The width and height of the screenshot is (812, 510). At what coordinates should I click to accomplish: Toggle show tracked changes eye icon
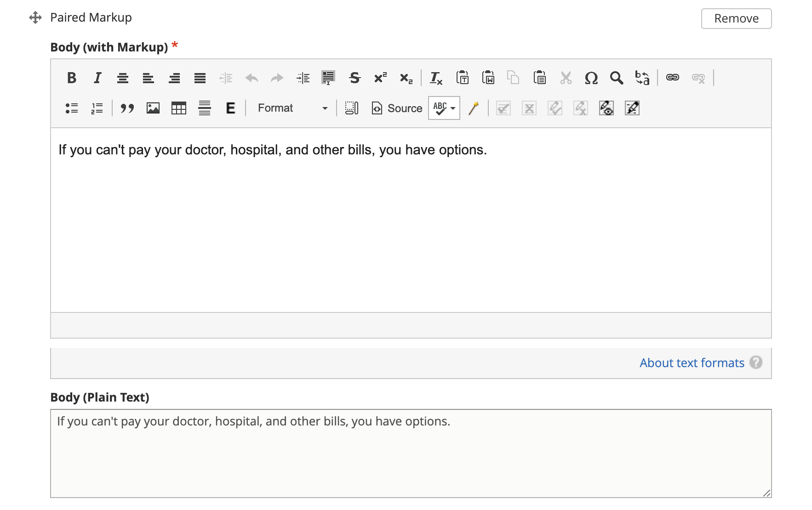click(x=606, y=108)
